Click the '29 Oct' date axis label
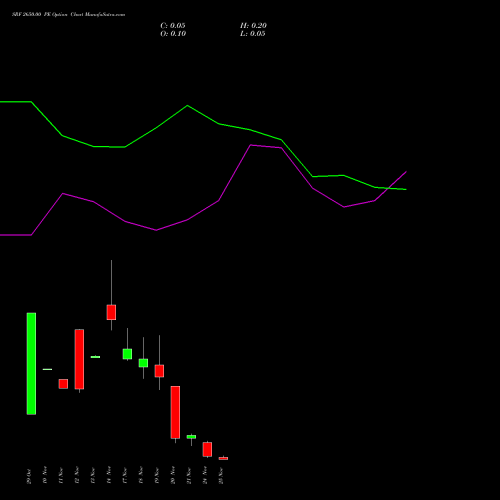 pyautogui.click(x=29, y=476)
